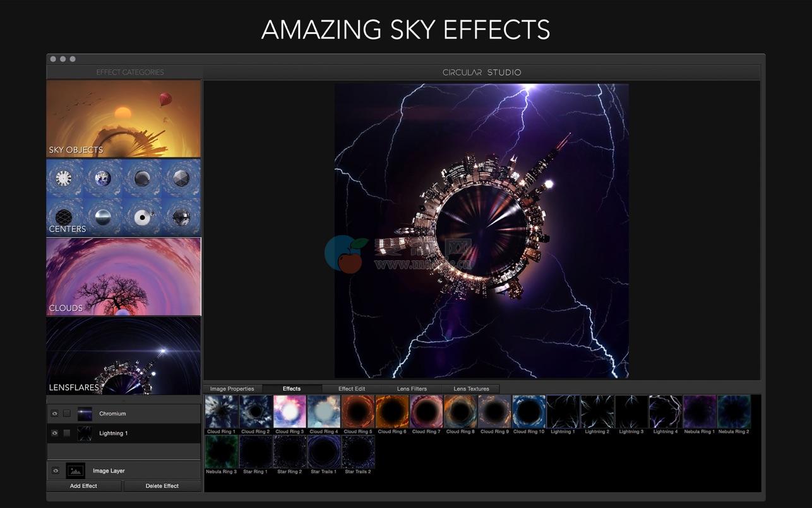
Task: Tick the checkbox beside Chromium layer
Action: click(67, 414)
